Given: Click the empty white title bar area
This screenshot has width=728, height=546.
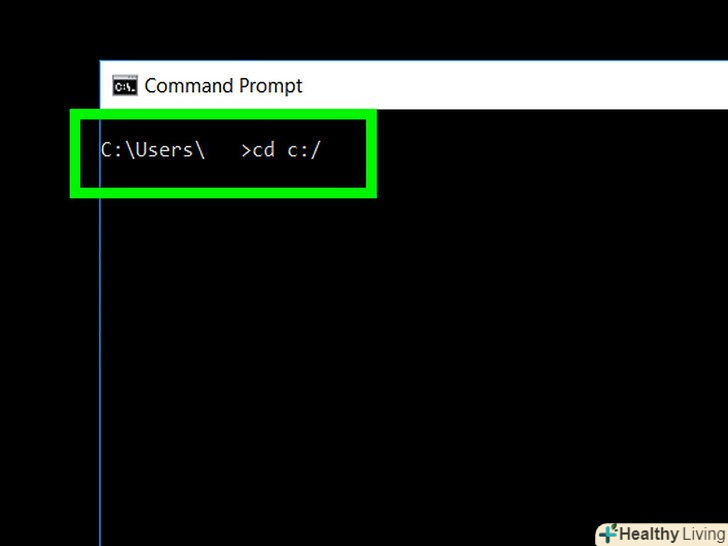Looking at the screenshot, I should coord(511,85).
